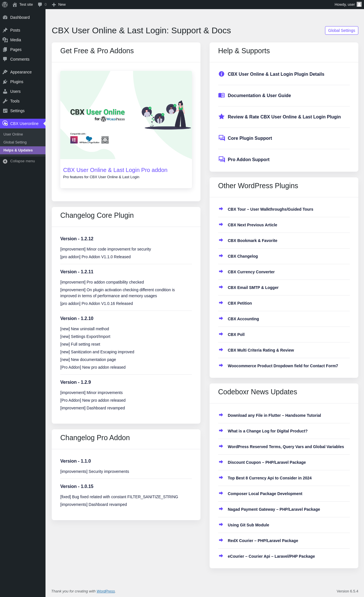
Task: Click the arrow icon beside Composer Local Package Development
Action: [x=221, y=493]
